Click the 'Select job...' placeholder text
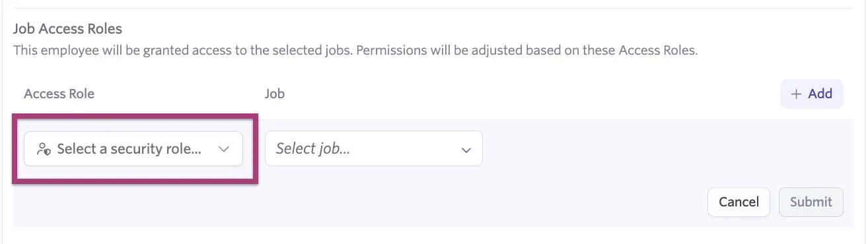This screenshot has height=244, width=868. 313,149
